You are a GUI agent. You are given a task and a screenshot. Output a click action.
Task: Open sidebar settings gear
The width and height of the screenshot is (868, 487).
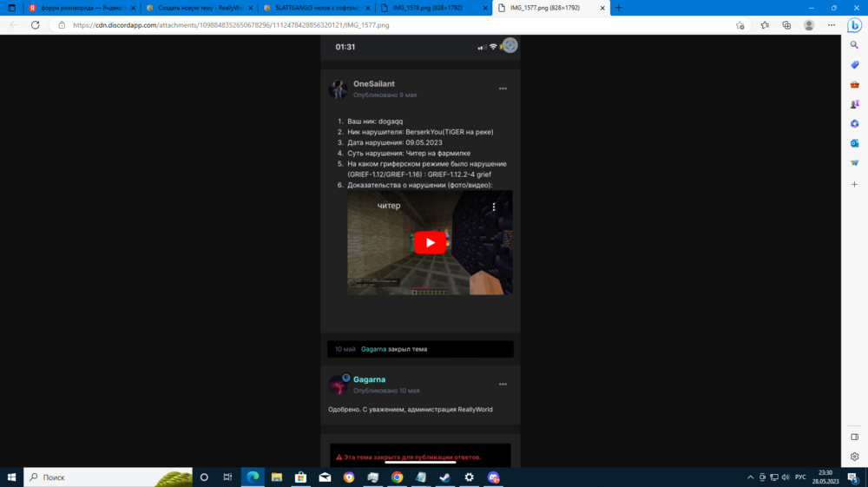pos(854,457)
